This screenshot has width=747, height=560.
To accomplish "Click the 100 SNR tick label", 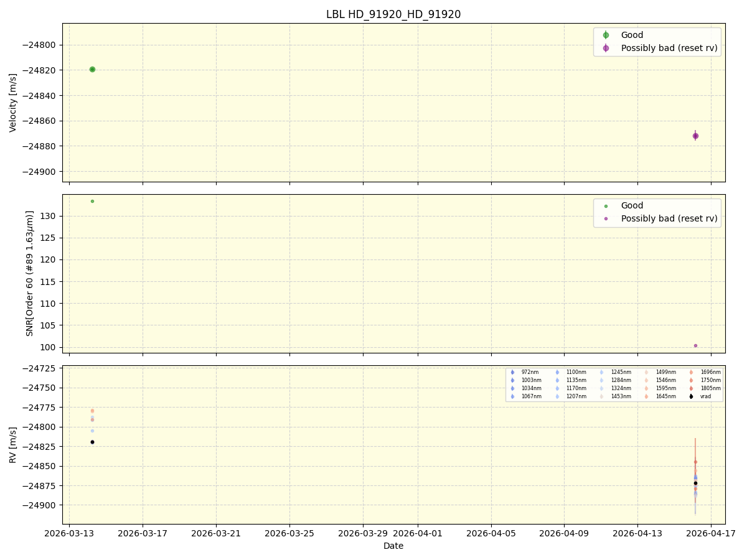I will [49, 347].
